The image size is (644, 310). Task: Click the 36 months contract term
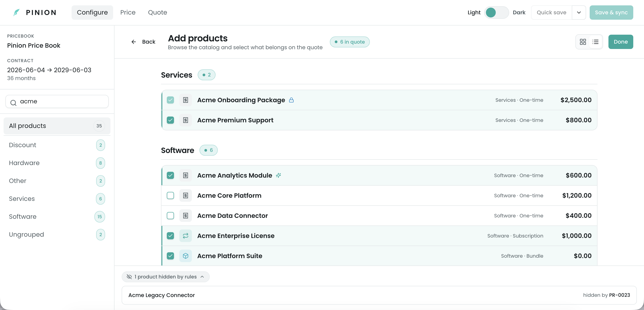pos(21,78)
